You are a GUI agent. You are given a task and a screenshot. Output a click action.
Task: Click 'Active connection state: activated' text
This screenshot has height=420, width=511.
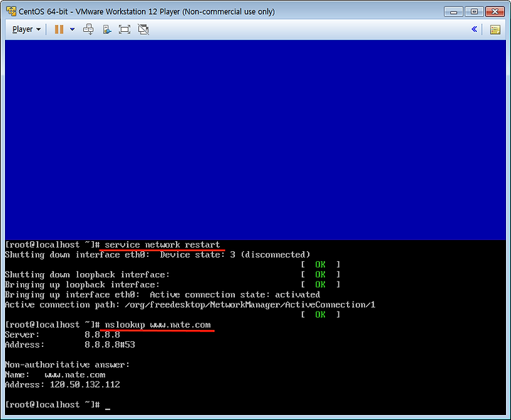235,295
